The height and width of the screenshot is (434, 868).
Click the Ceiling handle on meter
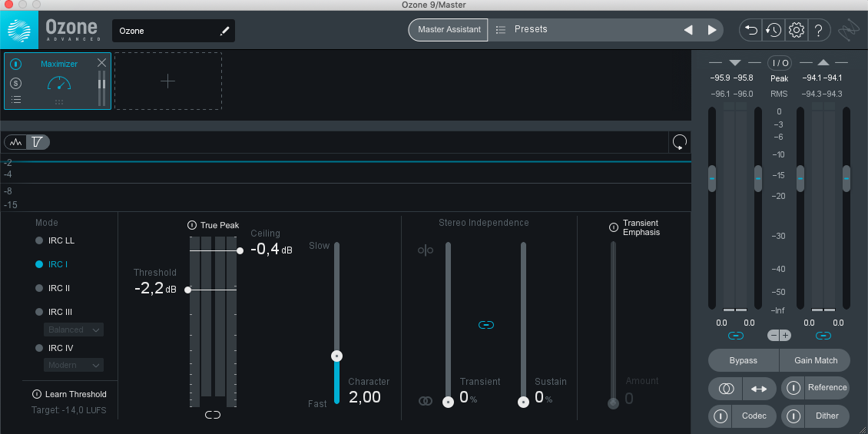[240, 250]
